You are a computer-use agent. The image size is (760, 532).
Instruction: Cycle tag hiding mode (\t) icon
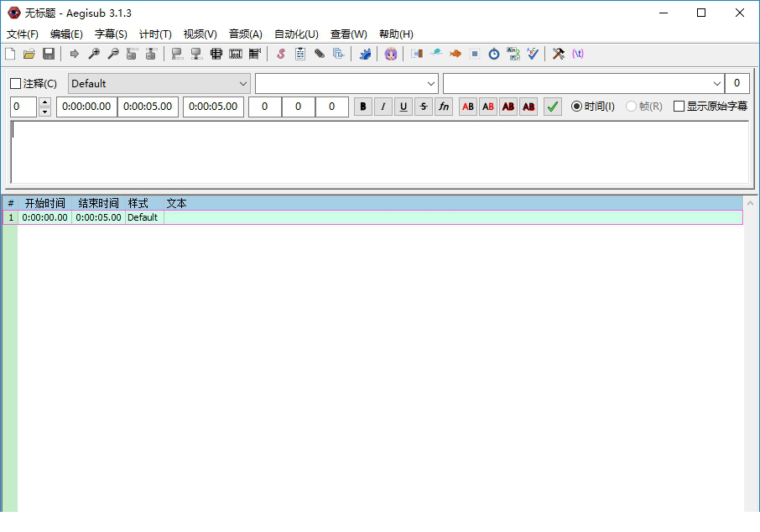[x=578, y=54]
